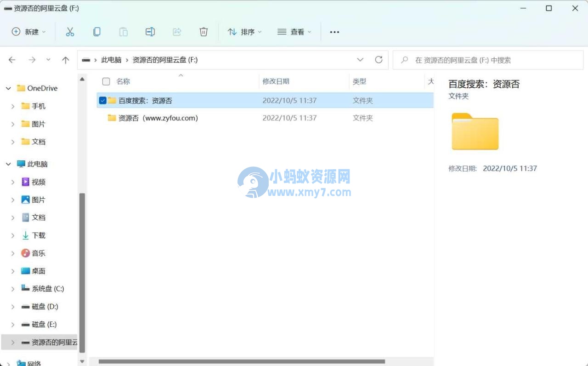Go forward with the right arrow
This screenshot has height=366, width=588.
(32, 60)
